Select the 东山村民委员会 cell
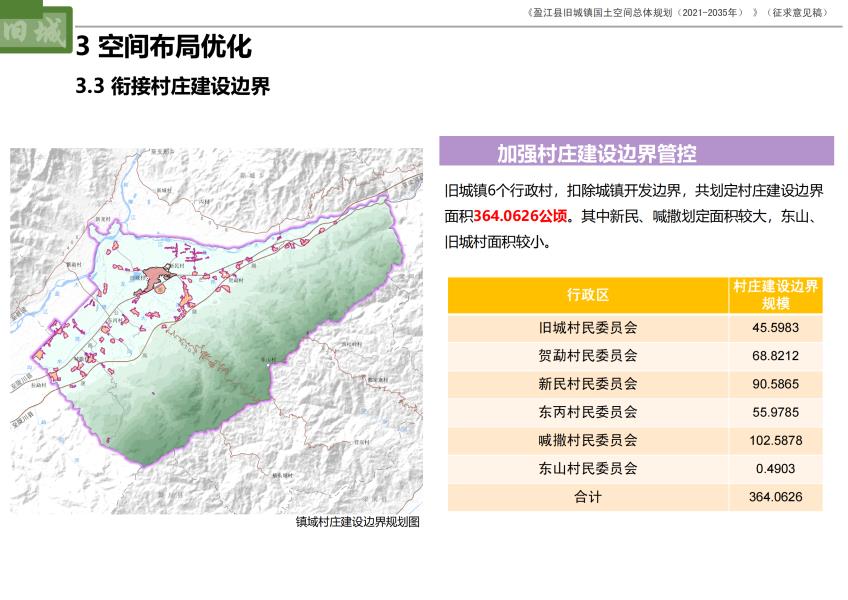Viewport: 848px width, 600px height. (587, 468)
